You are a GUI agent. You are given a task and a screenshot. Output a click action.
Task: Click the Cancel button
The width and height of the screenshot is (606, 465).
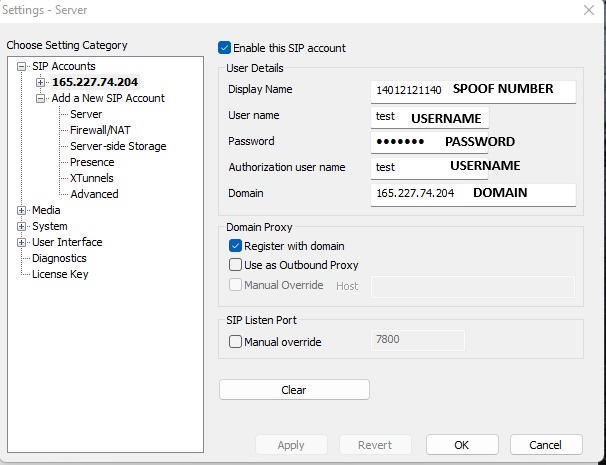coord(545,445)
